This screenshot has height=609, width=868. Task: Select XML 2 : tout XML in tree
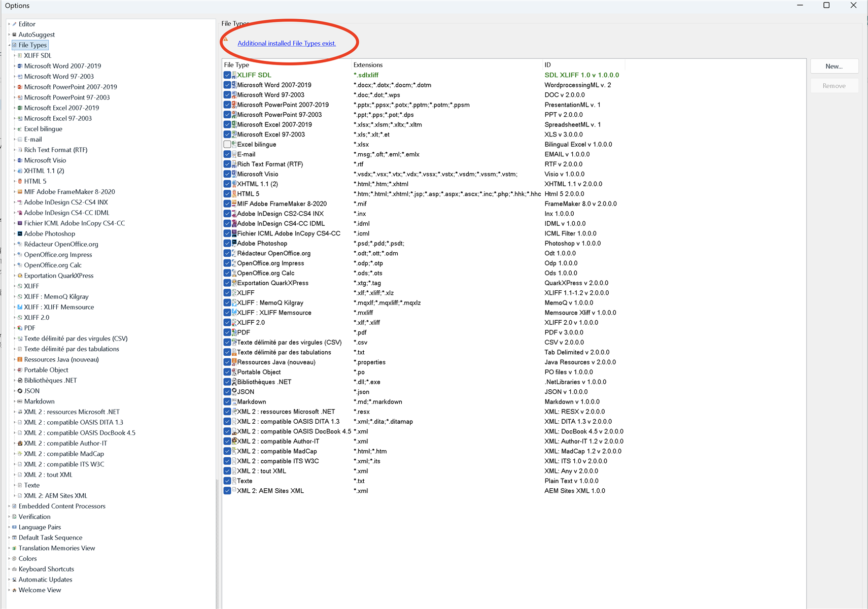pos(48,475)
